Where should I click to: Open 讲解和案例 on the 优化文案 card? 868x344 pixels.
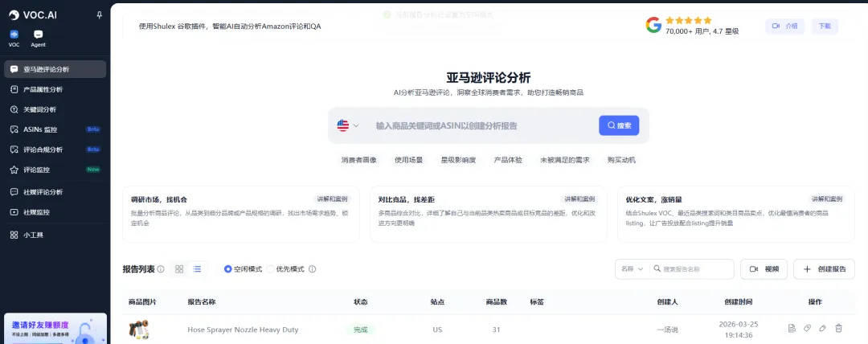(827, 199)
